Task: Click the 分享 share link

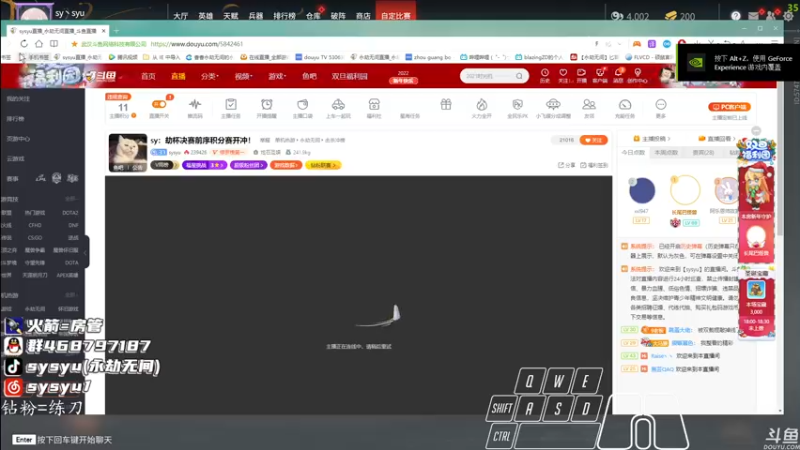Action: 566,165
